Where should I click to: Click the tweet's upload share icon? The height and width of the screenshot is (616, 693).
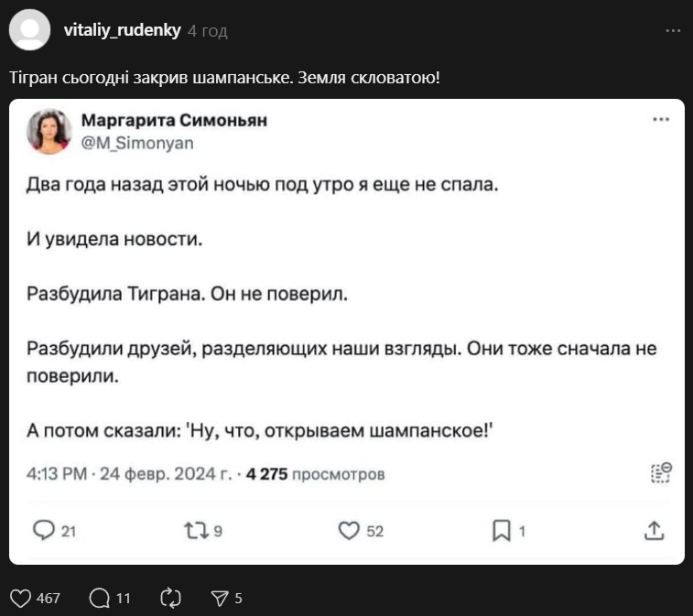pyautogui.click(x=654, y=530)
